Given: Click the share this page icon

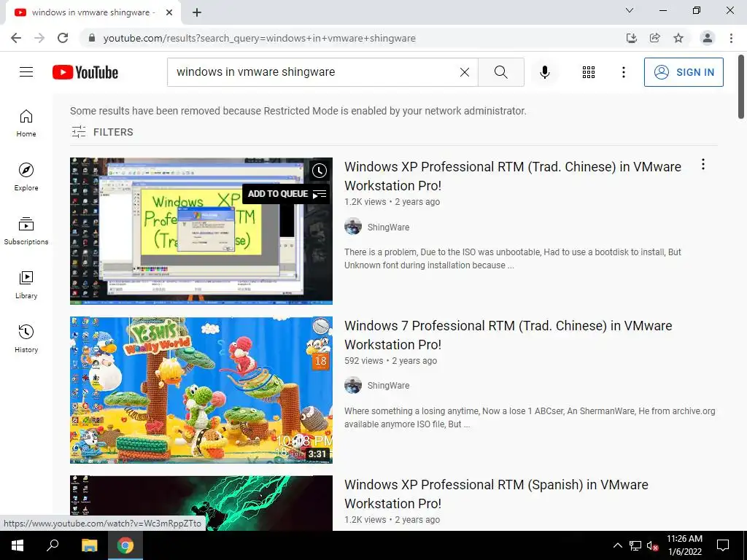Looking at the screenshot, I should click(655, 38).
